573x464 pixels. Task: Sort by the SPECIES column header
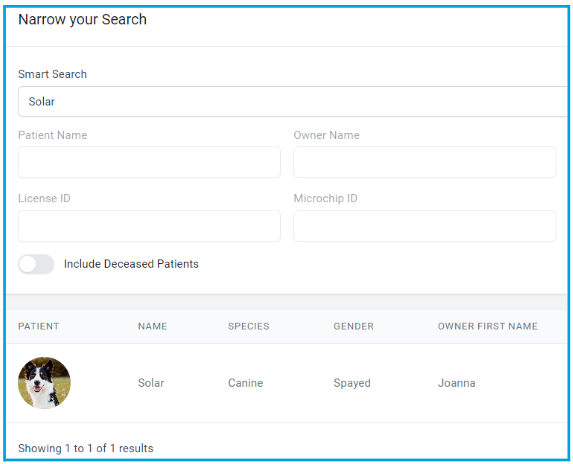(x=248, y=326)
